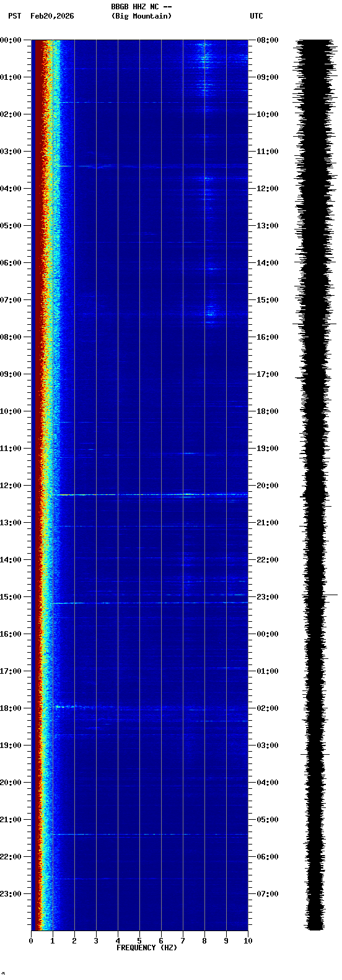This screenshot has width=342, height=980.
Task: Click the 'Feb20,2026' date label
Action: (52, 16)
